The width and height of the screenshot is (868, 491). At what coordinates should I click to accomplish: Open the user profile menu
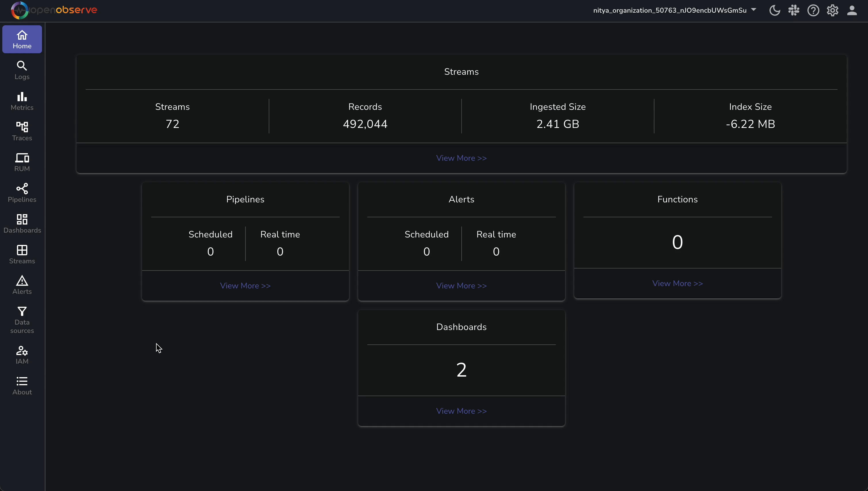(x=852, y=10)
